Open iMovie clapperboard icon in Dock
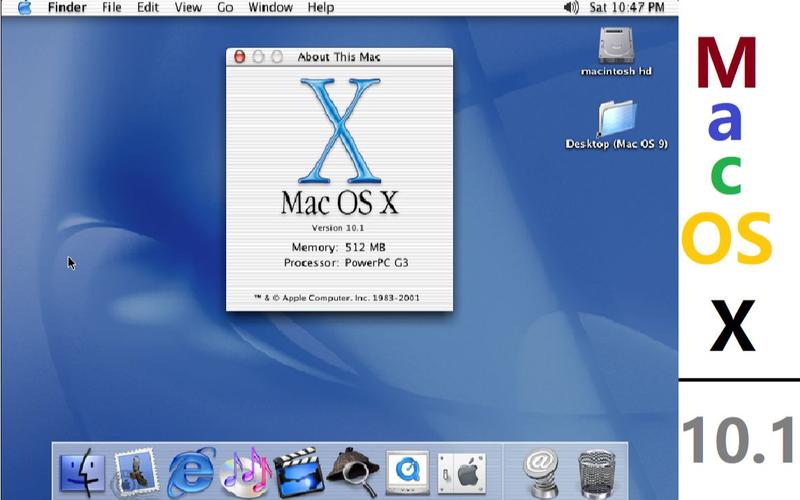Image resolution: width=800 pixels, height=500 pixels. pyautogui.click(x=299, y=470)
